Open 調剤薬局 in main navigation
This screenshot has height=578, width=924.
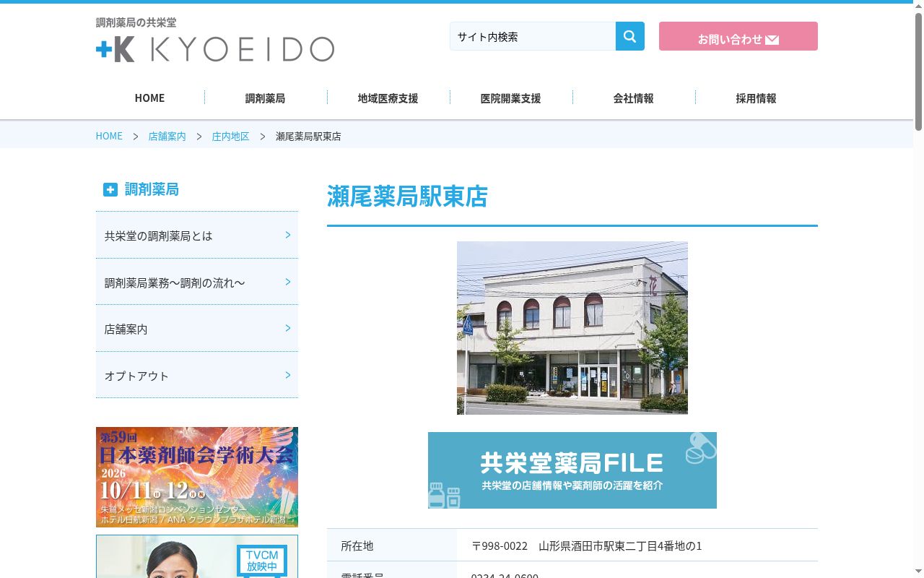265,98
